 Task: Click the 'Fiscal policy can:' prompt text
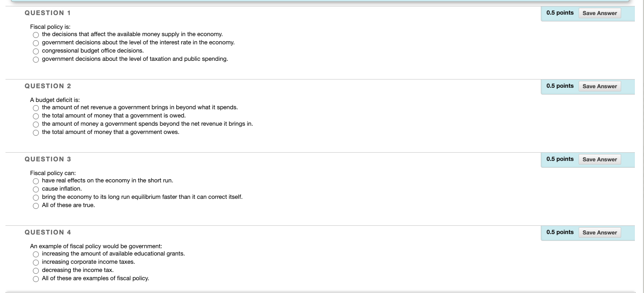point(53,173)
